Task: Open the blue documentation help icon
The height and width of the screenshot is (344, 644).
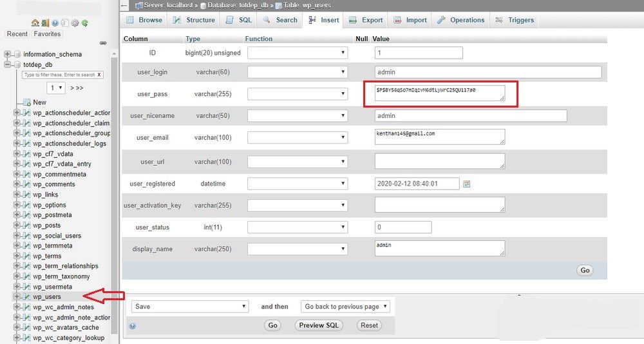Action: point(55,23)
